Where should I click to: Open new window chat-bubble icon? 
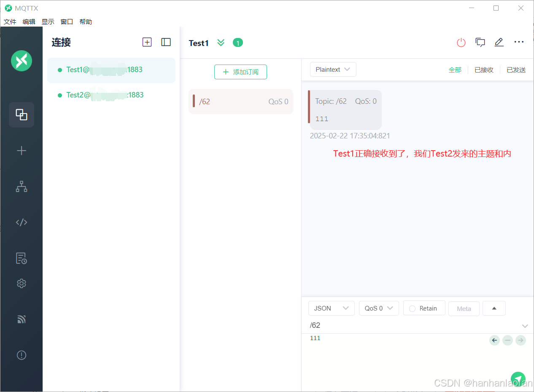[480, 42]
